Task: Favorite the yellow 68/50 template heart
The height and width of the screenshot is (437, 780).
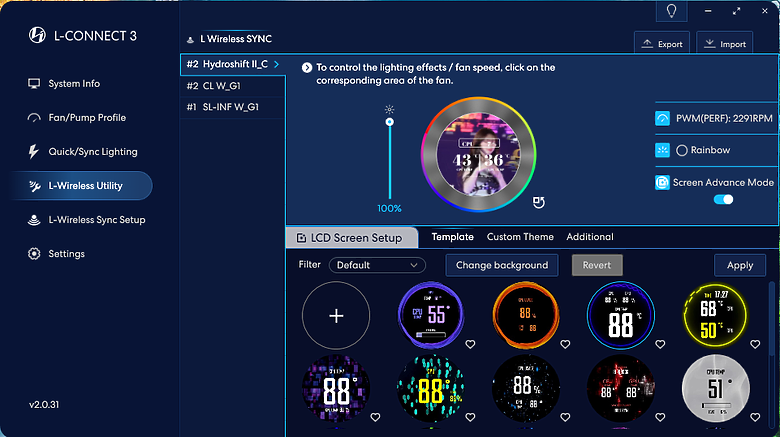Action: click(x=755, y=344)
